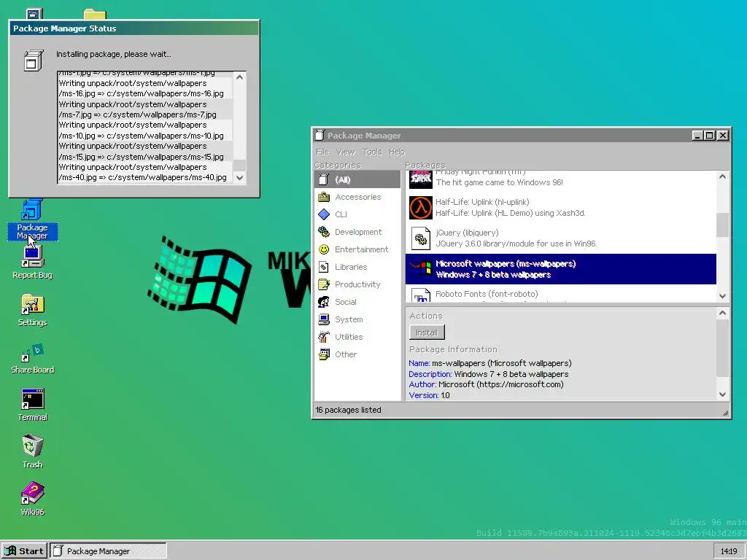Select the Utilities category label

(x=349, y=337)
